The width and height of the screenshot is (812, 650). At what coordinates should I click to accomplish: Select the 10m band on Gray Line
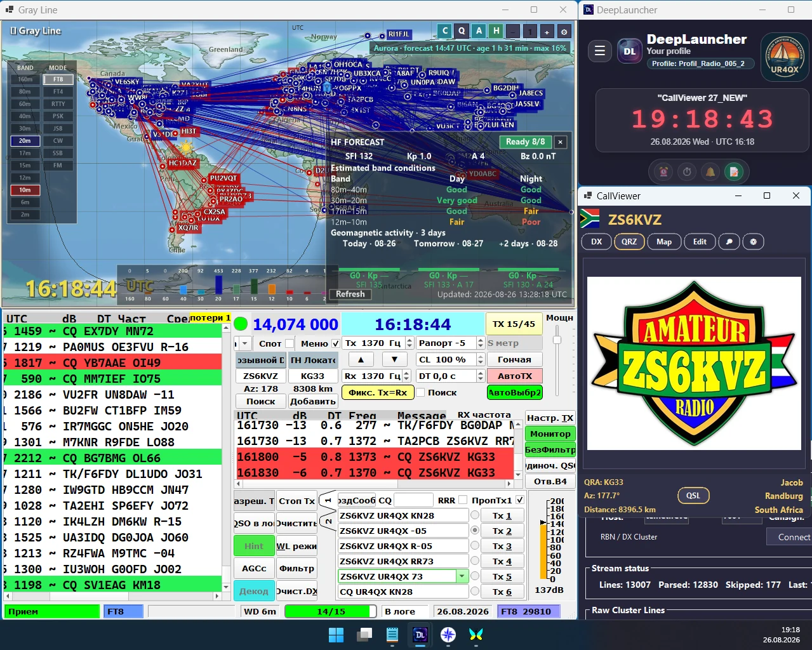25,190
